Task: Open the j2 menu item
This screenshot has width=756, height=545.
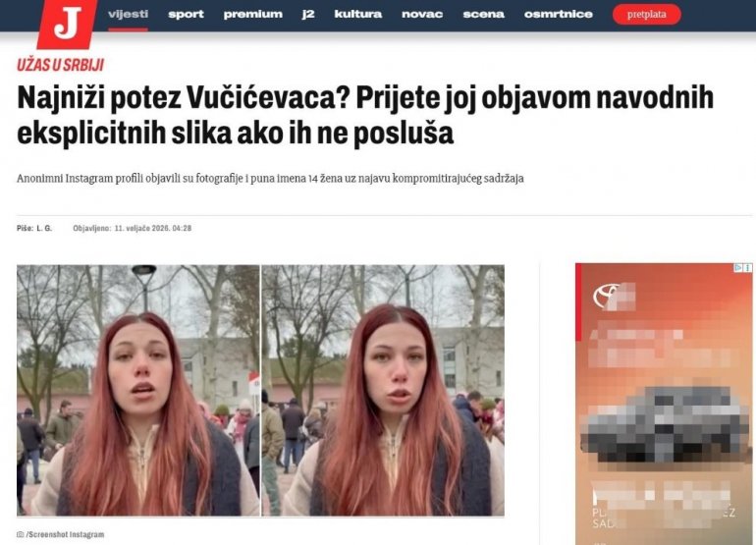Action: click(308, 15)
